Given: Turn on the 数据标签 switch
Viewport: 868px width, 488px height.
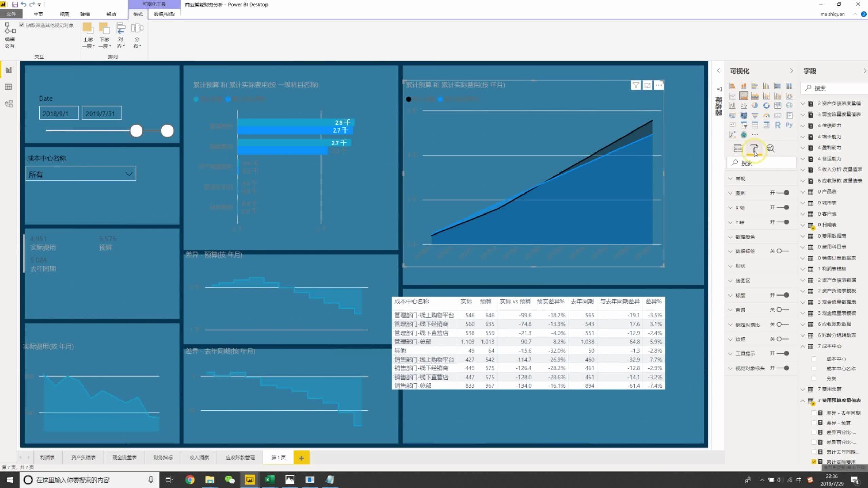Looking at the screenshot, I should (783, 251).
